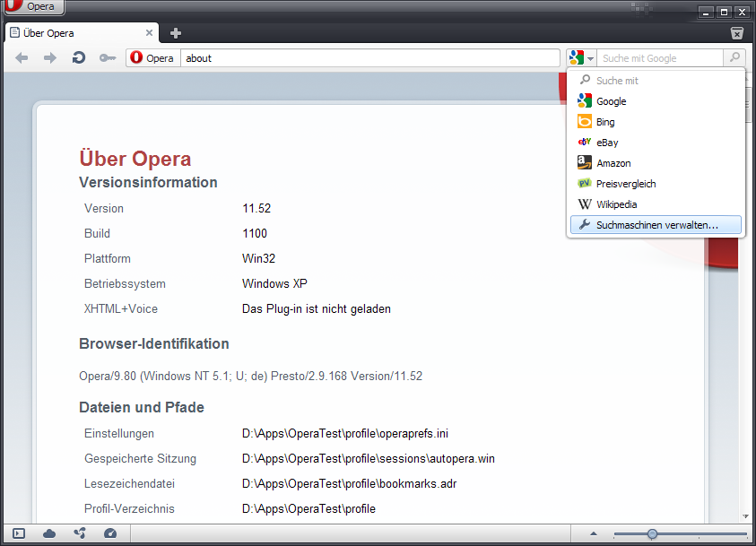Click the autopera.win session path
Viewport: 756px width, 546px height.
coord(369,458)
